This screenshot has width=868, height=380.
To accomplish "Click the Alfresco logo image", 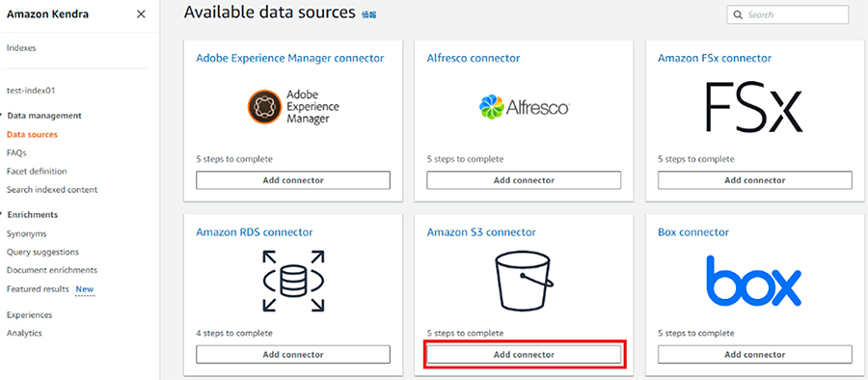I will coord(524,107).
